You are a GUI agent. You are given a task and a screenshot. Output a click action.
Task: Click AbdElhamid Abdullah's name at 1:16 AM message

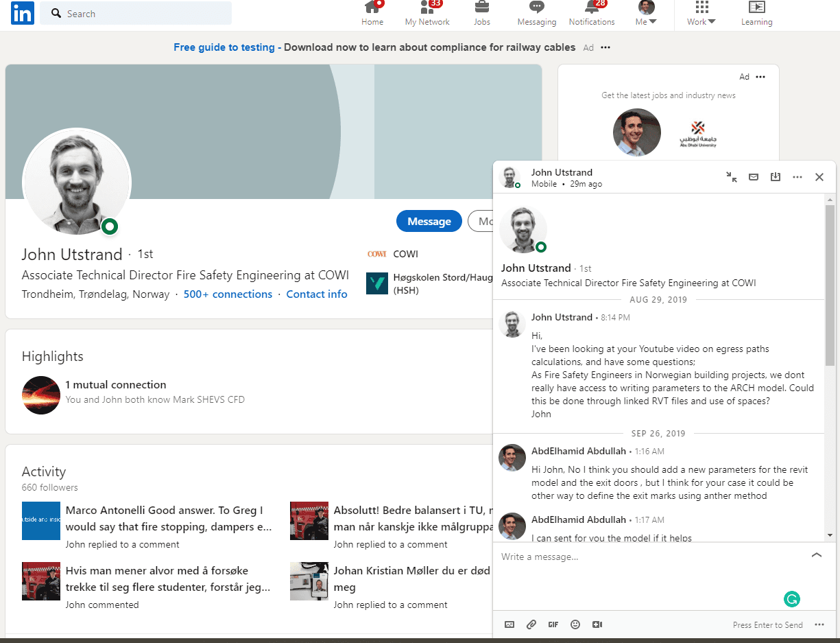point(579,451)
